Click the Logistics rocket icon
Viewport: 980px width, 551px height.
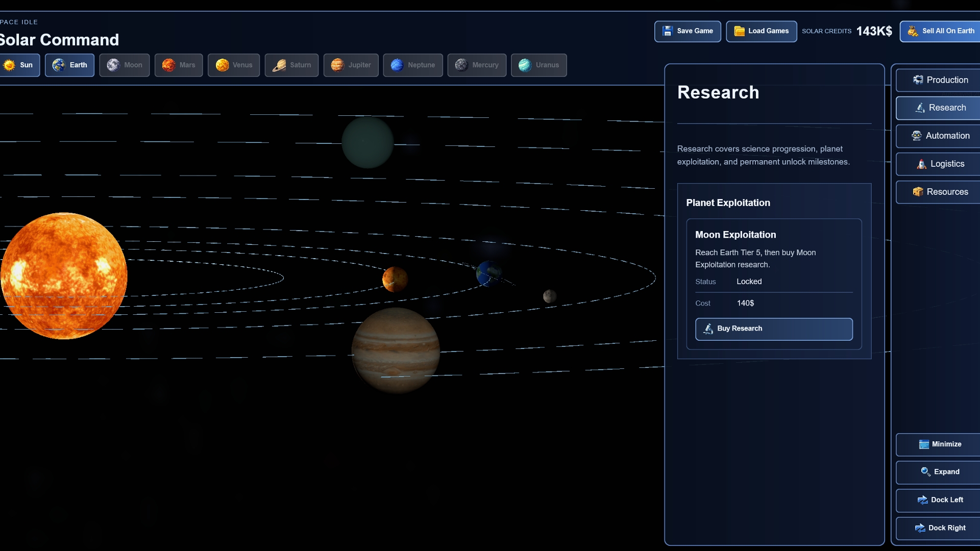[x=921, y=164]
